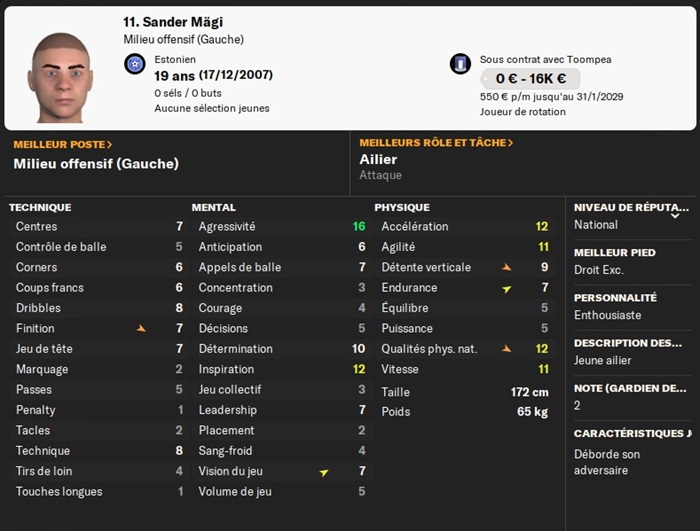The width and height of the screenshot is (700, 531).
Task: Click the Meilleur pied info panel
Action: tap(631, 261)
